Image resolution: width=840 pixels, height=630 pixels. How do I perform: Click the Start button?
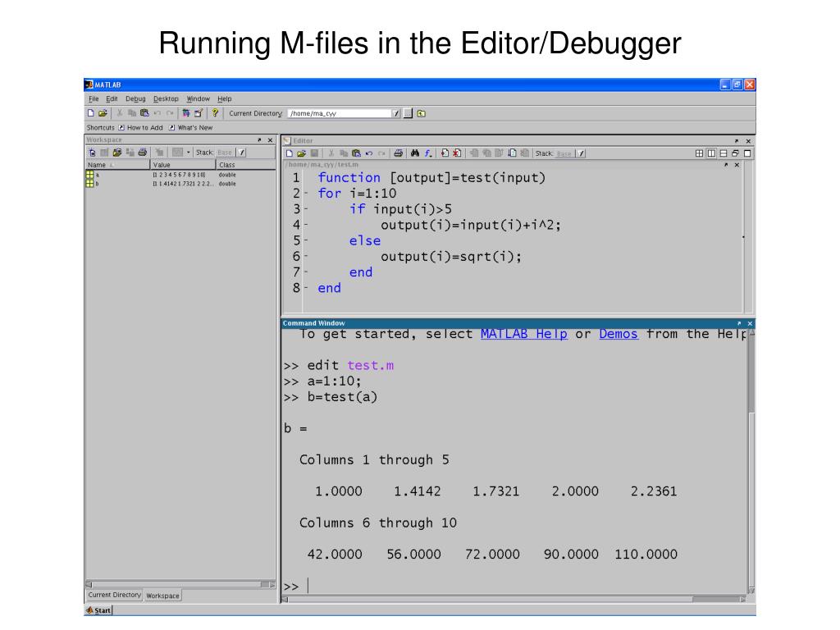tap(98, 610)
